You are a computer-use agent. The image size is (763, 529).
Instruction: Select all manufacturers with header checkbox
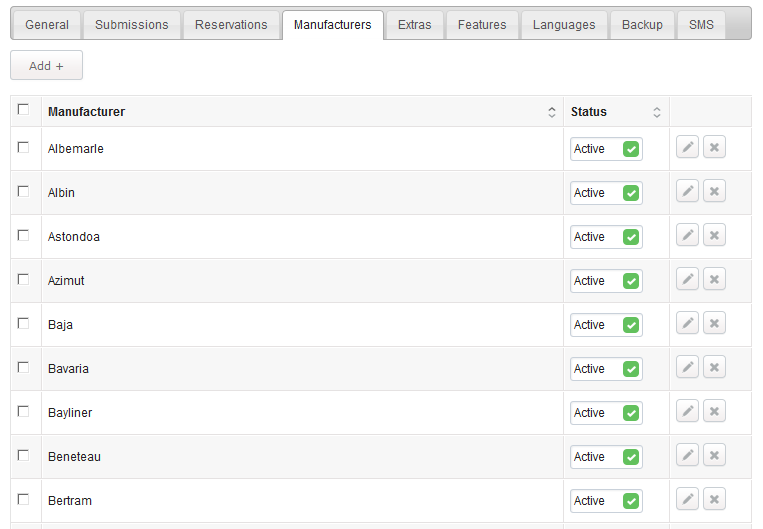(x=23, y=109)
